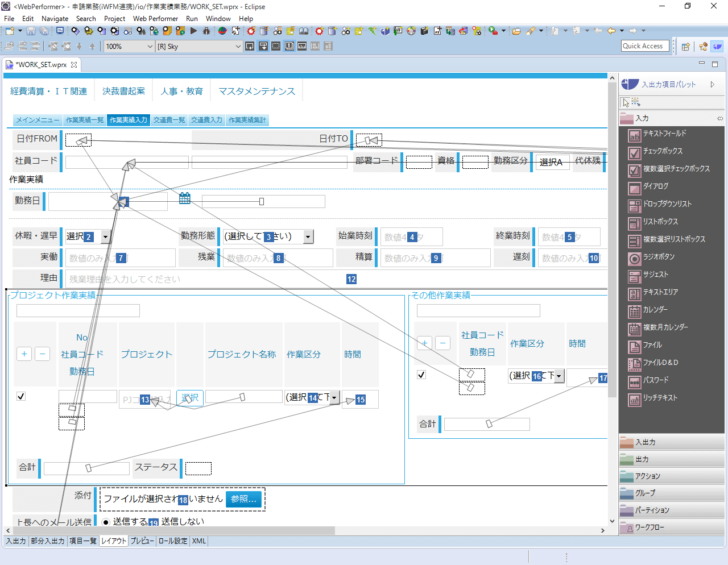728x565 pixels.
Task: Select the リッチテキスト palette item
Action: point(671,398)
